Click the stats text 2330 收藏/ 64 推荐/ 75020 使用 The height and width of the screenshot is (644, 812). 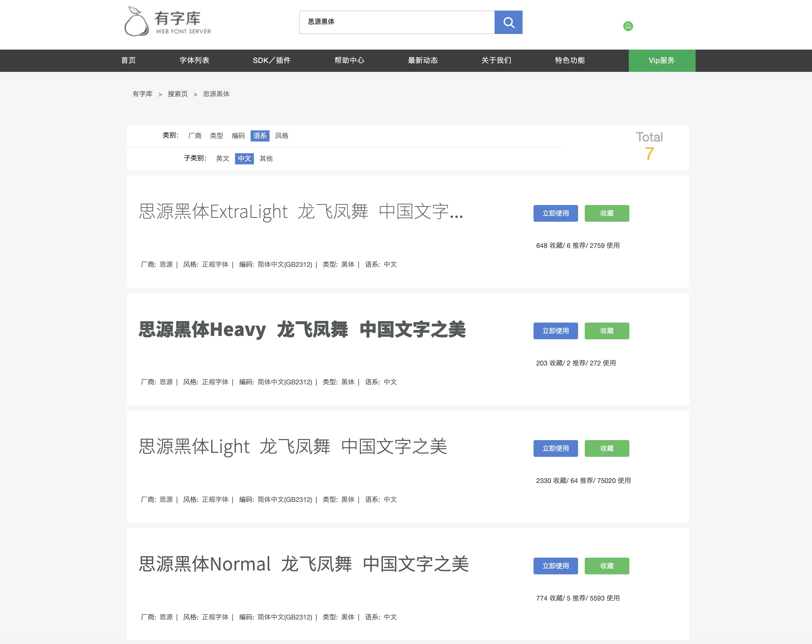(583, 480)
